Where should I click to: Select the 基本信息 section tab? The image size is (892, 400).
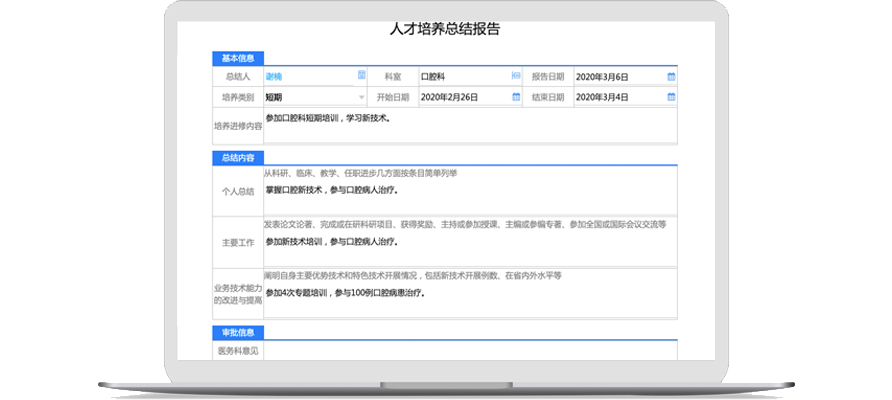coord(237,58)
